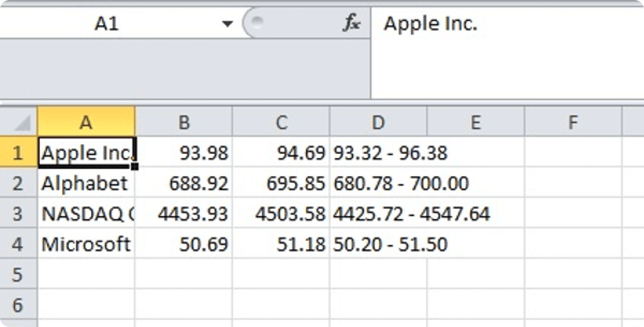The image size is (644, 327).
Task: Select column A header
Action: (86, 122)
